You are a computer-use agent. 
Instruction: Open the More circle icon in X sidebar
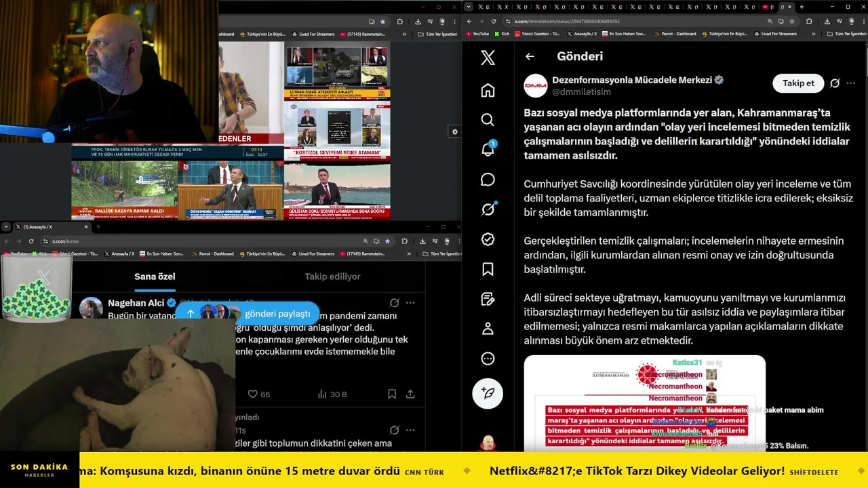pyautogui.click(x=488, y=359)
